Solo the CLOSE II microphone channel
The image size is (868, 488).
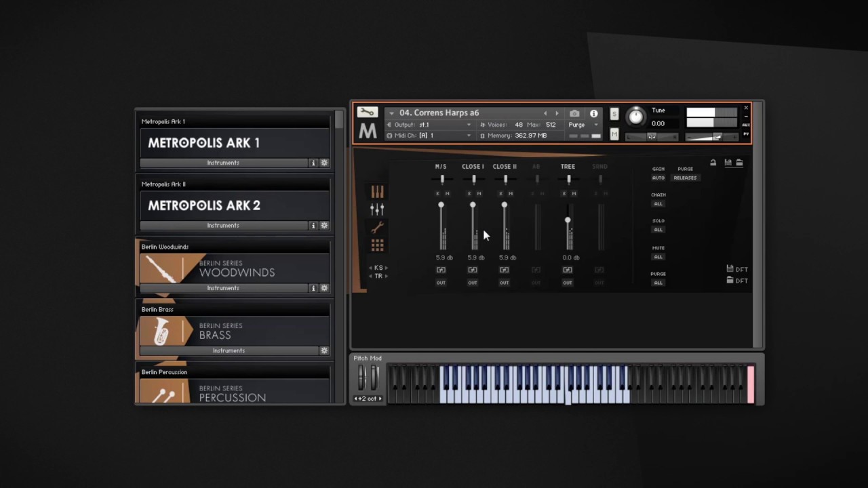(501, 194)
